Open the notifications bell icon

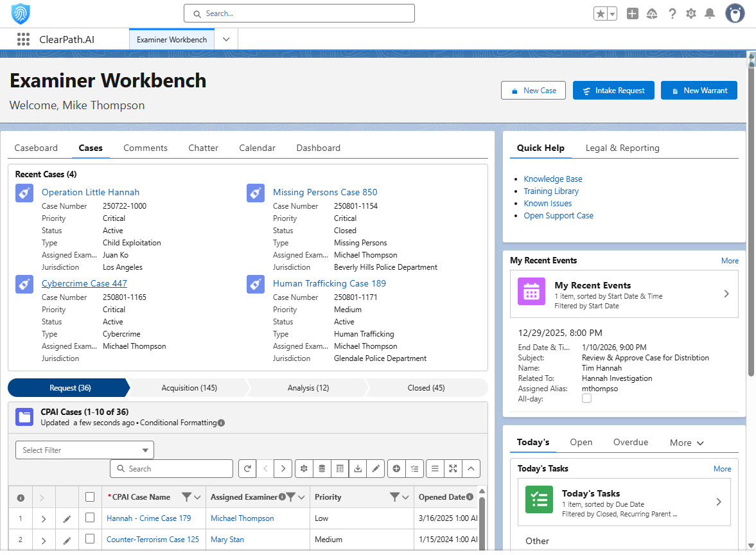[710, 13]
